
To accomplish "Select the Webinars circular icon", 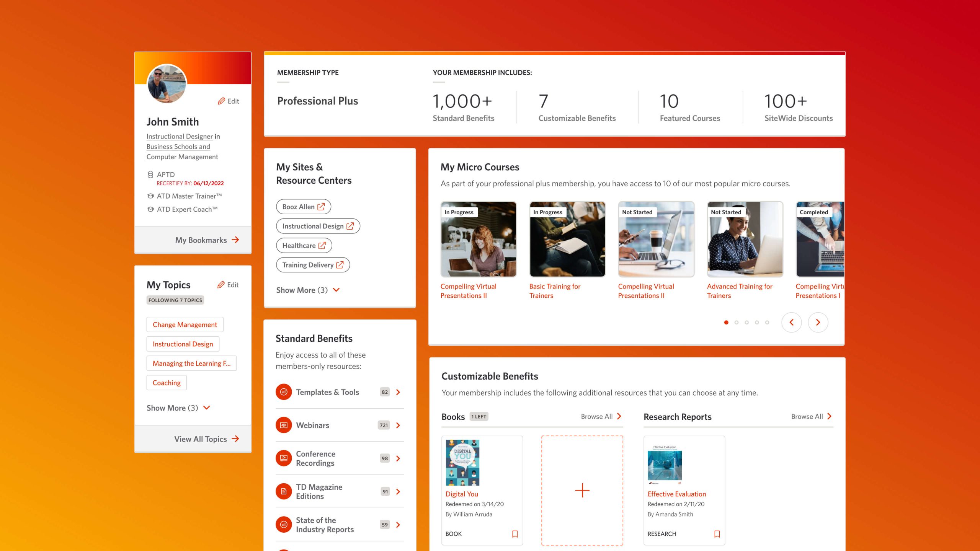I will click(283, 425).
